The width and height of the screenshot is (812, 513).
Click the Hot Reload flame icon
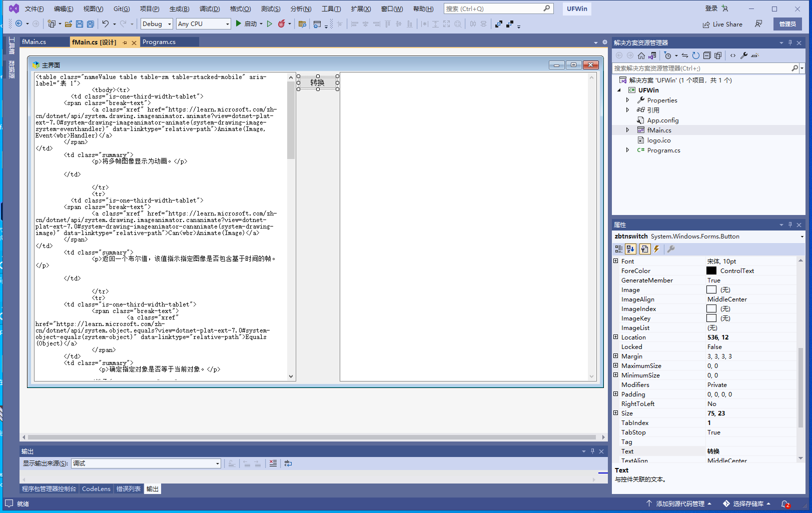282,24
